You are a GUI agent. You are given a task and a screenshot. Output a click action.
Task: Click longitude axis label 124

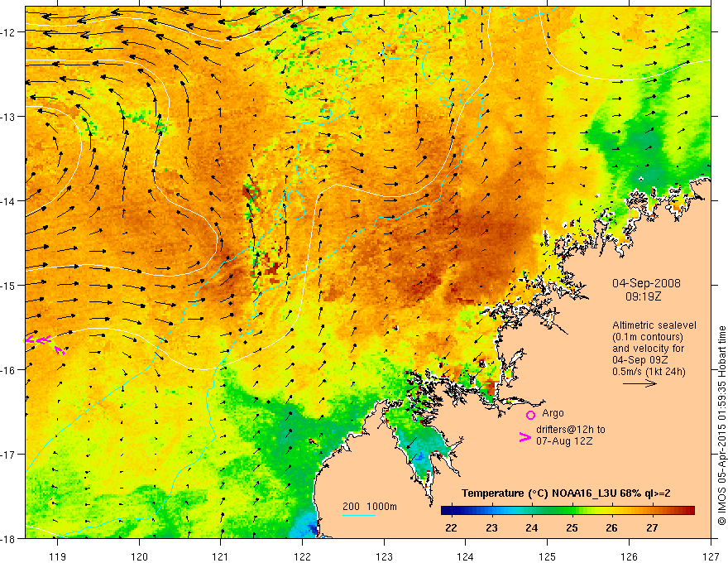coord(466,556)
